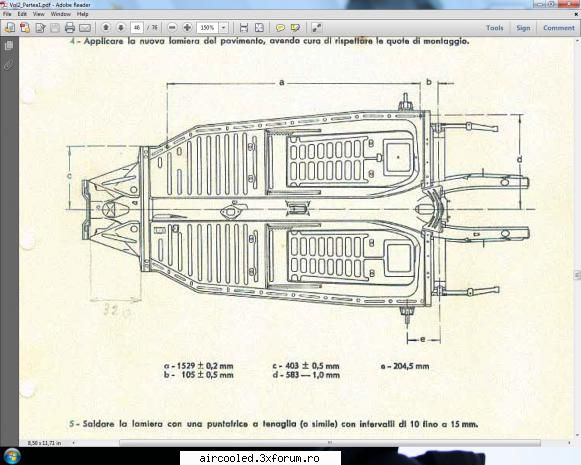Toggle read mode icon
Screen dimensions: 581x465
[x=317, y=28]
